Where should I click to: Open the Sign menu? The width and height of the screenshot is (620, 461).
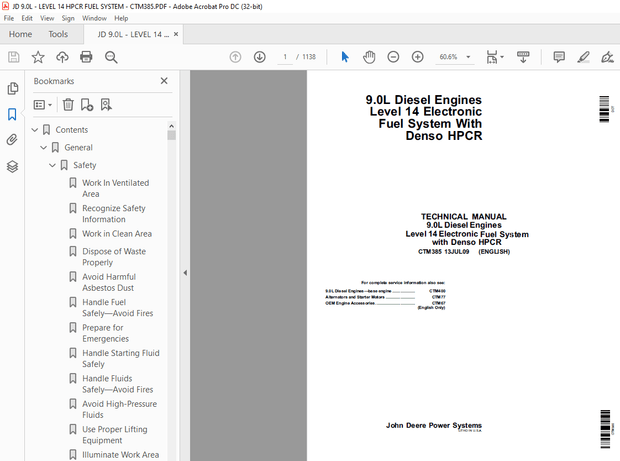(x=68, y=18)
